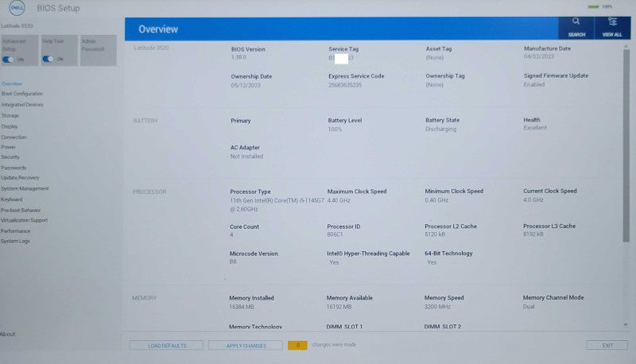The height and width of the screenshot is (364, 636).
Task: Click the yellow changes counter badge
Action: click(x=297, y=346)
